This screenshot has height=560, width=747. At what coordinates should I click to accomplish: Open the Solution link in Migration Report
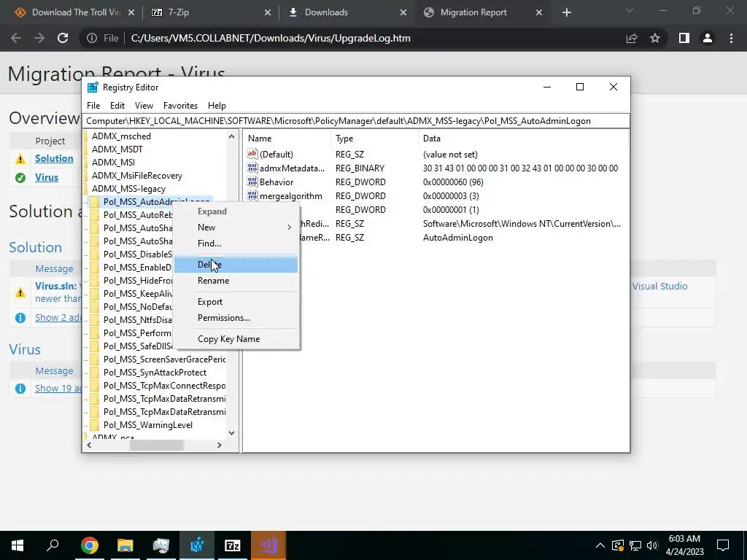(x=54, y=158)
